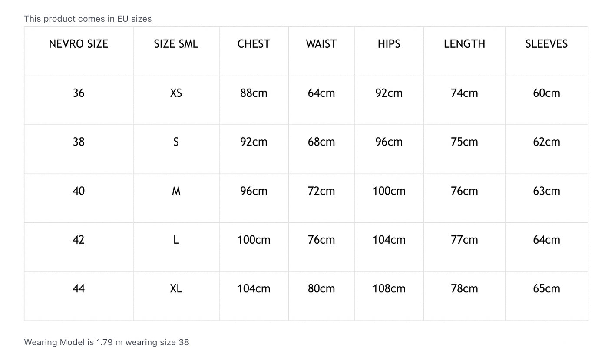
Task: Click the HIPS column header
Action: coord(389,44)
